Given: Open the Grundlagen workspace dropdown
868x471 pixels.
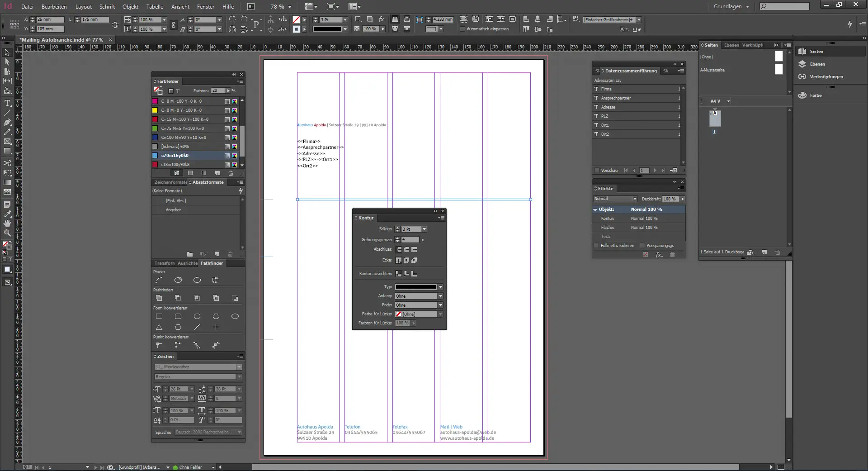Looking at the screenshot, I should (731, 7).
